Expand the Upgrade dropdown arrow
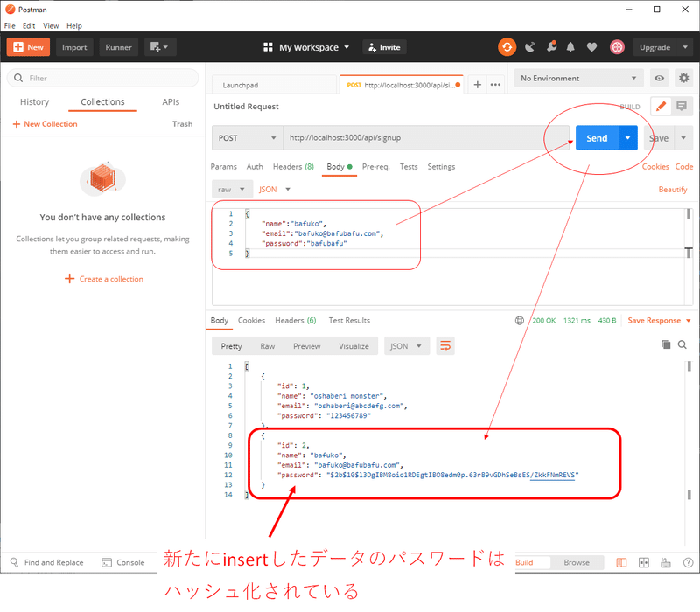The width and height of the screenshot is (700, 612). pyautogui.click(x=685, y=47)
